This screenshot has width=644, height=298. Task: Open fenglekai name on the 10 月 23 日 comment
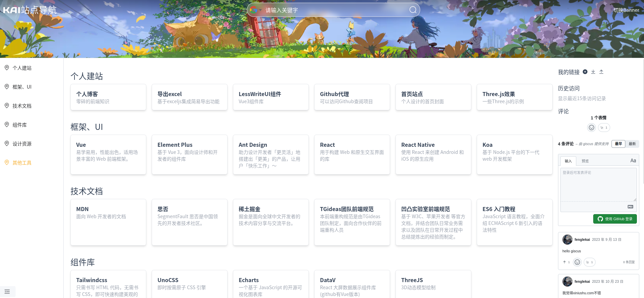tap(582, 281)
